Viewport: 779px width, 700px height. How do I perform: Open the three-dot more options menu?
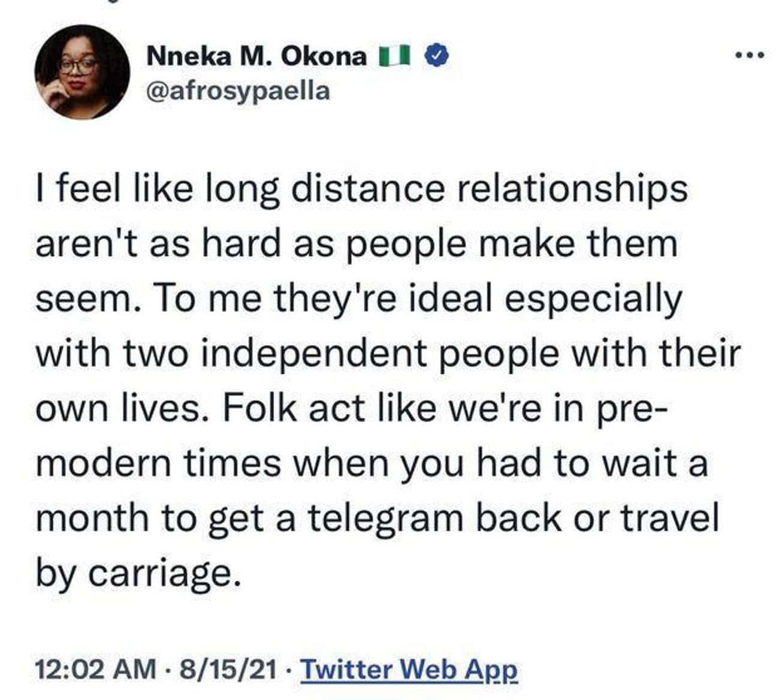pyautogui.click(x=750, y=56)
